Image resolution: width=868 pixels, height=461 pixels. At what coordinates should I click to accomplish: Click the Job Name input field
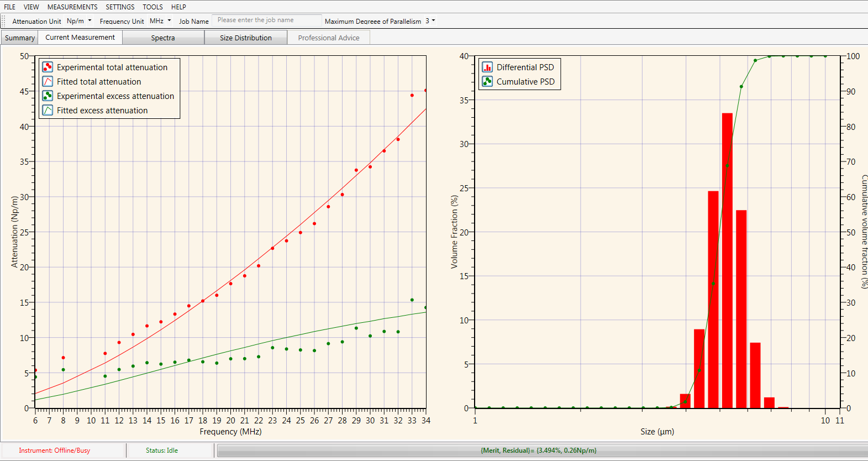click(266, 20)
